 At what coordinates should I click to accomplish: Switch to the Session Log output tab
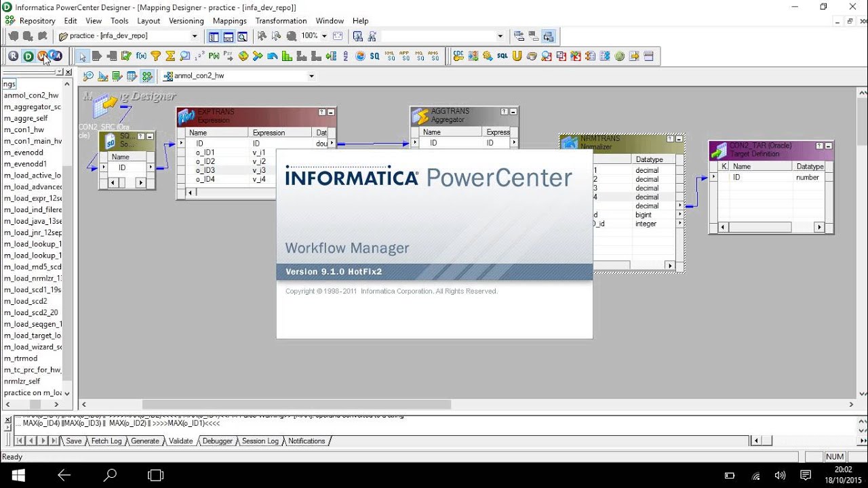260,441
